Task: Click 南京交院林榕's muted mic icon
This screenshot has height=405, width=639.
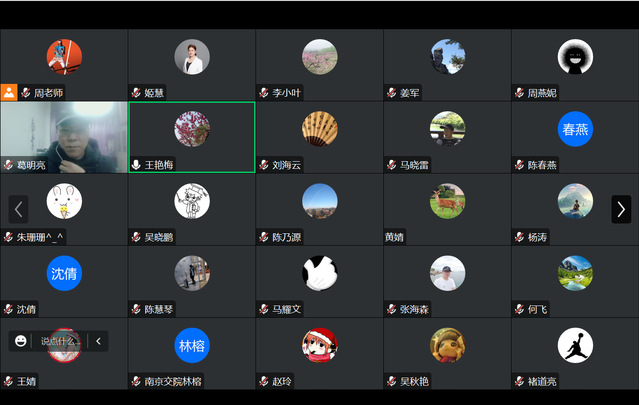Action: coord(137,382)
